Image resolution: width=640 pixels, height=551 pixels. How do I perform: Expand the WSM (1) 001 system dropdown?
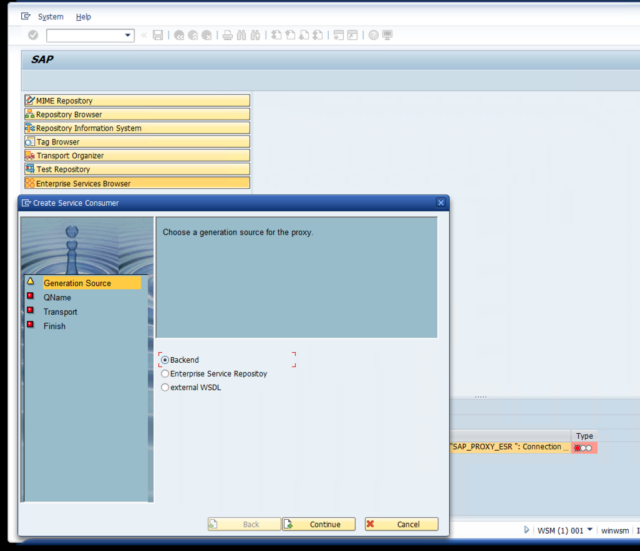(589, 530)
